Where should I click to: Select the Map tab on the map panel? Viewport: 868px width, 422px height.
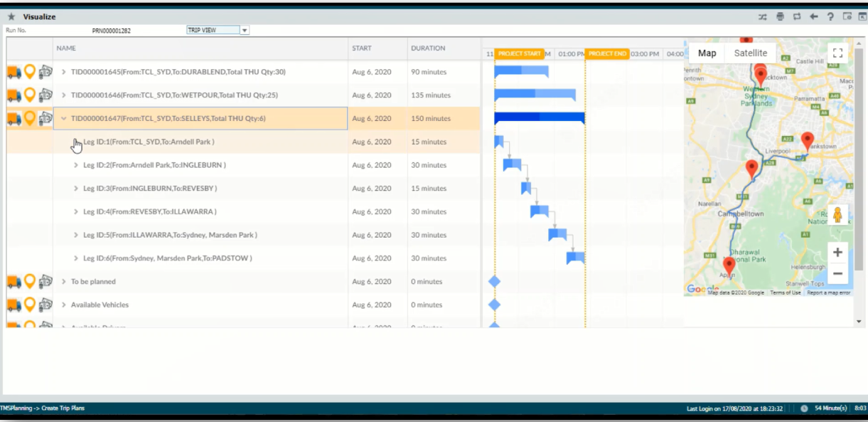point(708,53)
